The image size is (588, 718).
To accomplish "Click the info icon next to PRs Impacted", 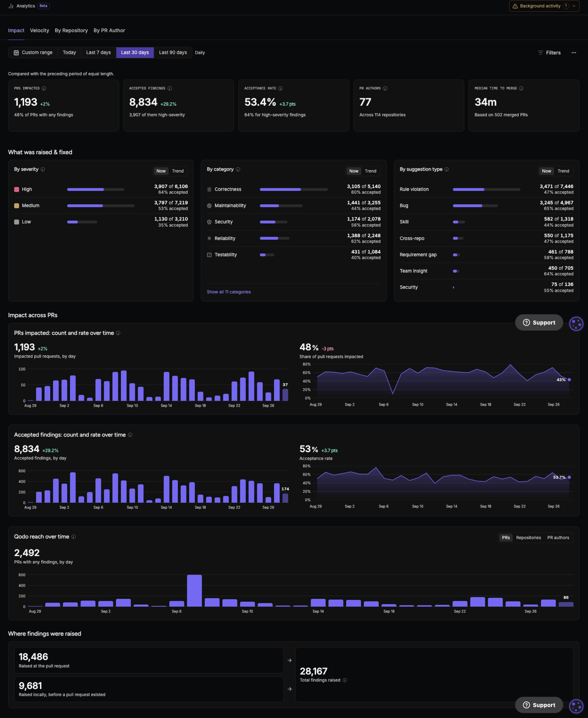I will [x=44, y=88].
